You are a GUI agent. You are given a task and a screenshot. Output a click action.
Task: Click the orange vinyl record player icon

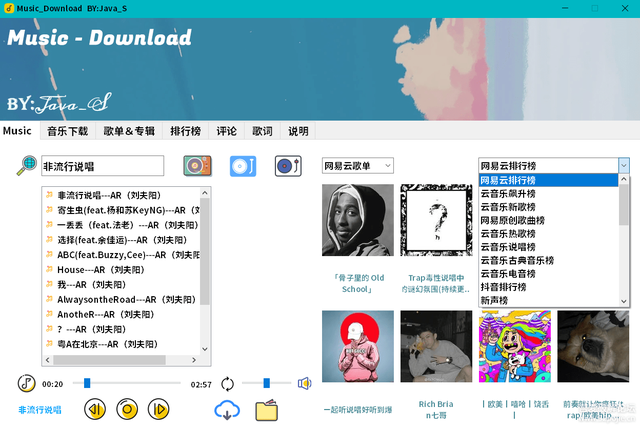coord(198,166)
